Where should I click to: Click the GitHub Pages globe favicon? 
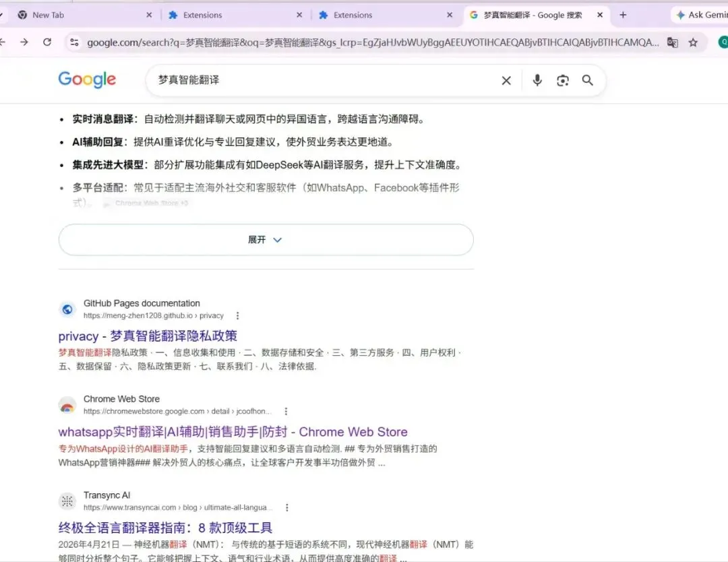tap(67, 309)
